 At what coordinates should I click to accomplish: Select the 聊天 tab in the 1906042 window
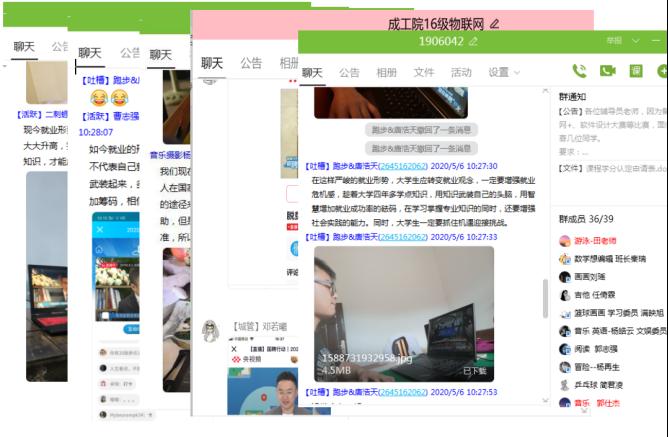click(x=312, y=73)
